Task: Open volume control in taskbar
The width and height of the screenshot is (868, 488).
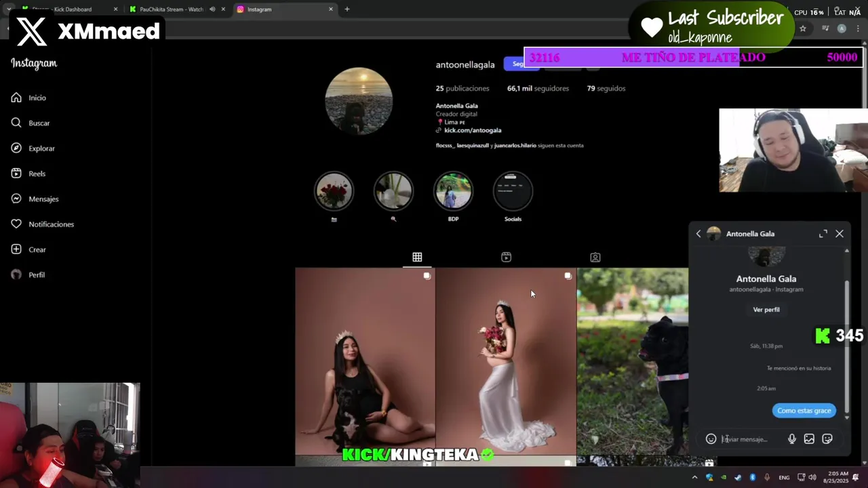Action: click(x=812, y=478)
